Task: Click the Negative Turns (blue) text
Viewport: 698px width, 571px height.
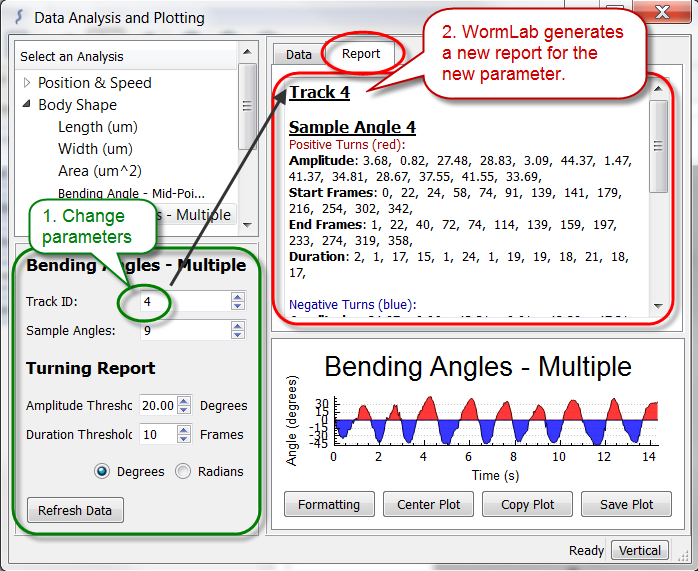Action: [353, 304]
